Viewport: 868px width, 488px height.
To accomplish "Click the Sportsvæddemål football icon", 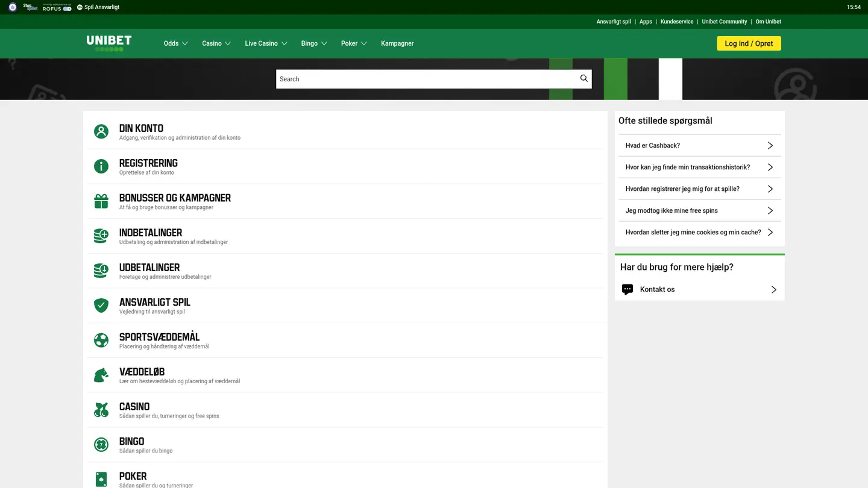I will pyautogui.click(x=101, y=340).
